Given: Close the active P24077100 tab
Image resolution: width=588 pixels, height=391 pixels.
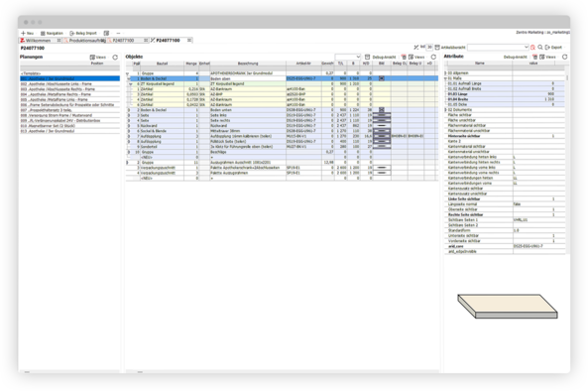Looking at the screenshot, I should 189,40.
